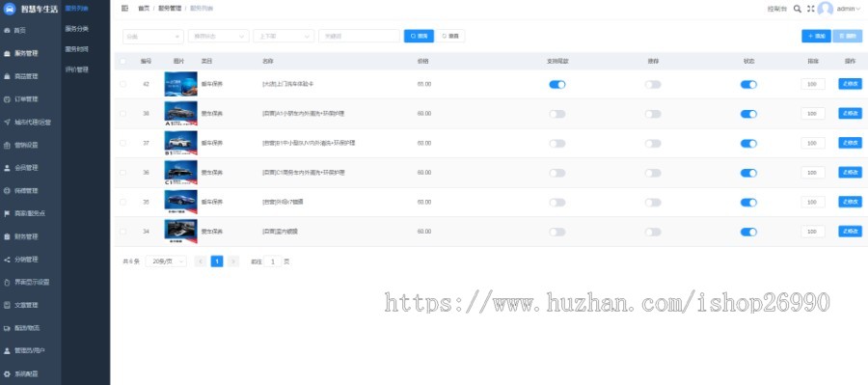Click the 文章管理 article icon in the sidebar
Image resolution: width=868 pixels, height=385 pixels.
pos(7,305)
